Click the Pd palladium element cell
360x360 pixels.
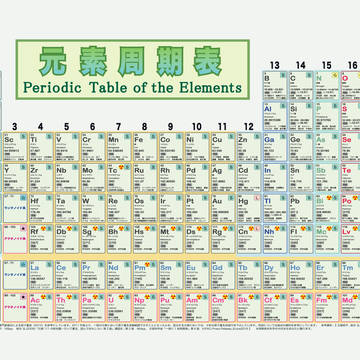pos(197,178)
